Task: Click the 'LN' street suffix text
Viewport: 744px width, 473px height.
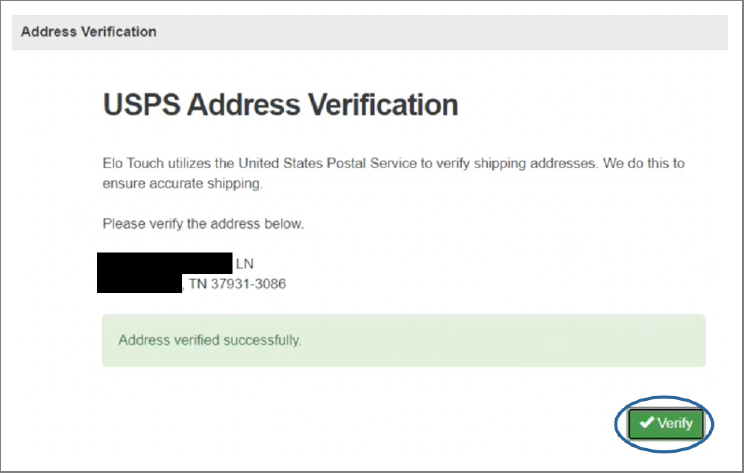Action: pos(245,264)
